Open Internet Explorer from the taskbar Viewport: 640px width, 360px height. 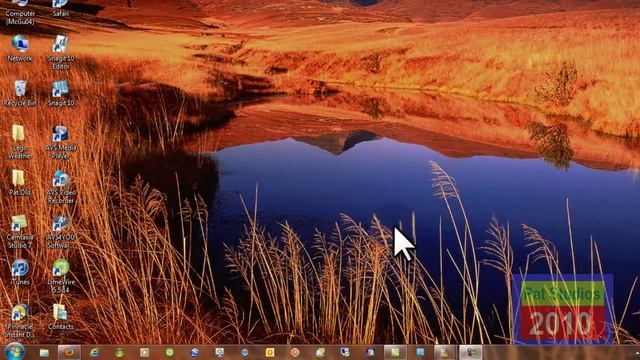[94, 352]
